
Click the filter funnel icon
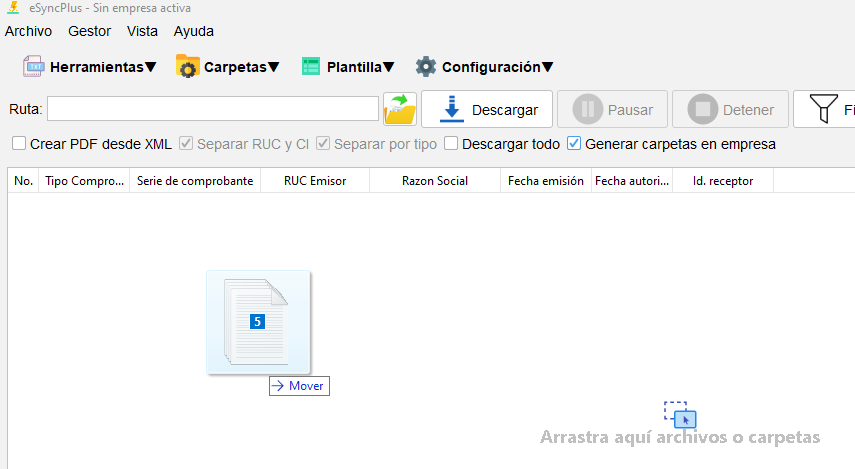pyautogui.click(x=823, y=109)
